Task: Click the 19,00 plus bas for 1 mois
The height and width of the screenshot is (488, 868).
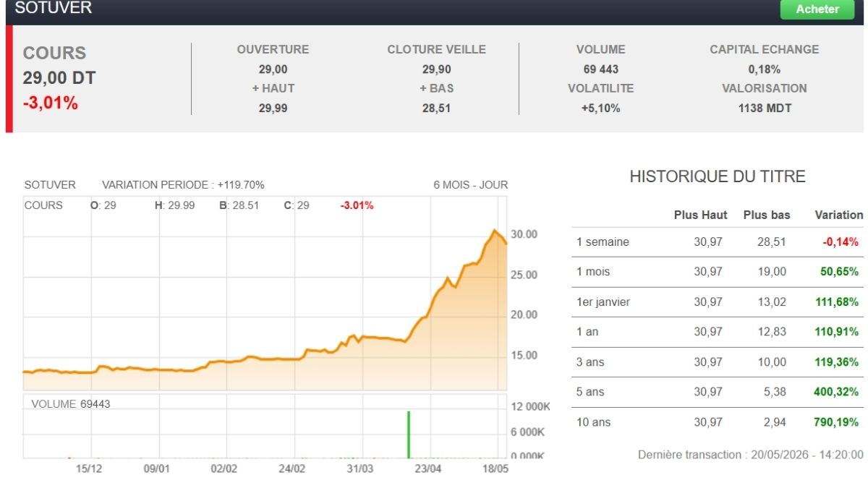Action: [x=772, y=272]
